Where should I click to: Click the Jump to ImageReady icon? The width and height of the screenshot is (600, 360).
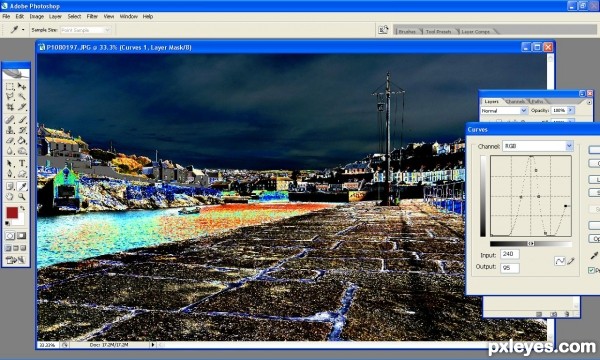(x=16, y=261)
